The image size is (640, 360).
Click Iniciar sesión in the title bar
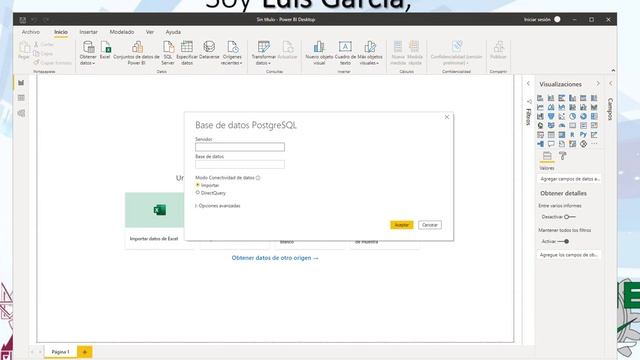(537, 20)
